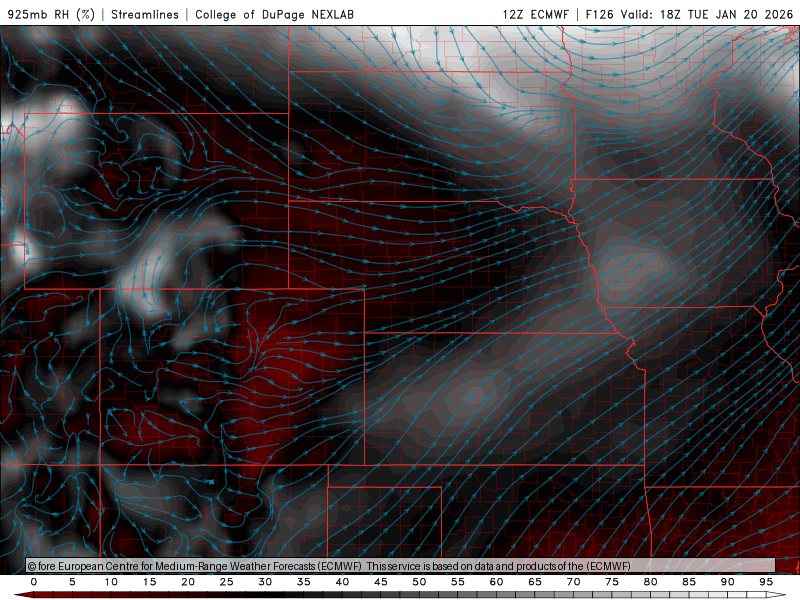Image resolution: width=800 pixels, height=600 pixels.
Task: Click the "0" label on the color scale
Action: click(34, 582)
